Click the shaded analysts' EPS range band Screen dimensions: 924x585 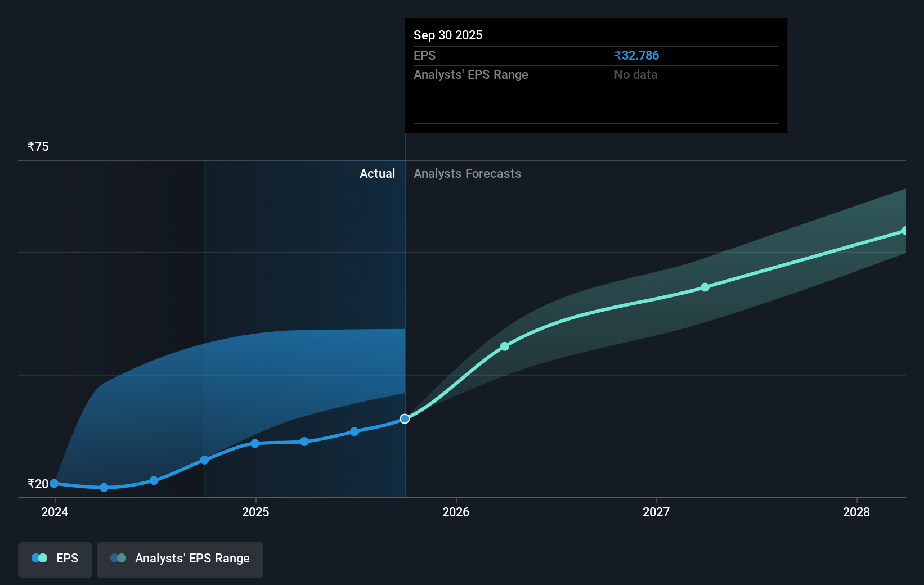(x=619, y=315)
